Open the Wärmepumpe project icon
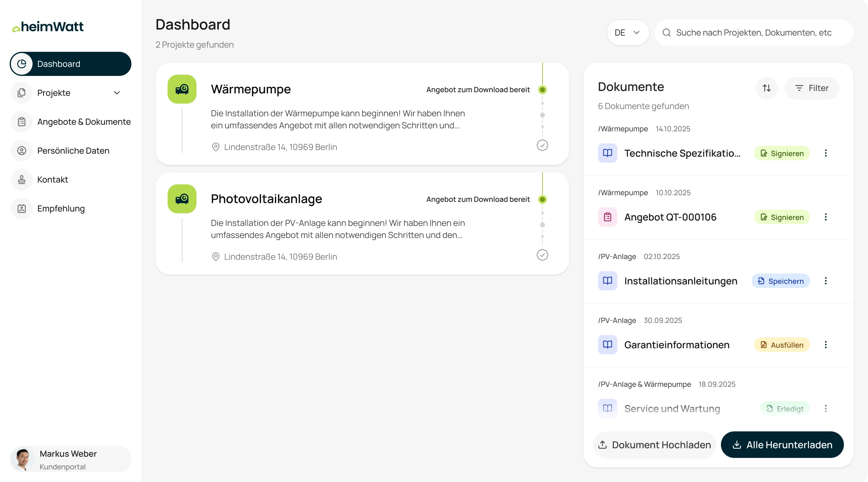The image size is (868, 482). tap(182, 89)
